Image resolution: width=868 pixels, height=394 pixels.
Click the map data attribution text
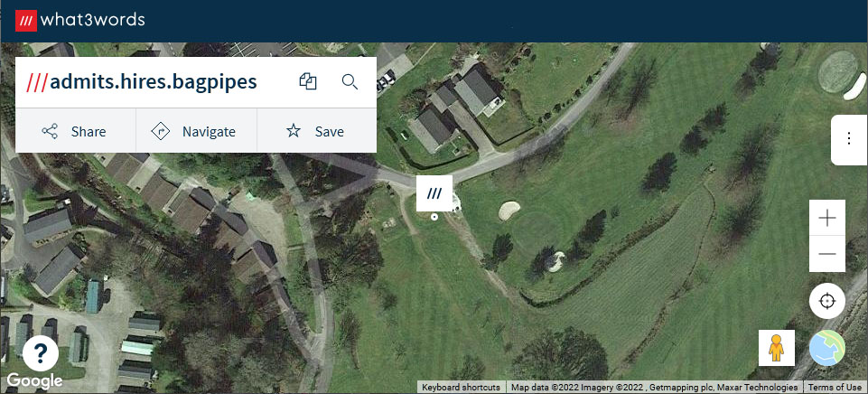[654, 388]
